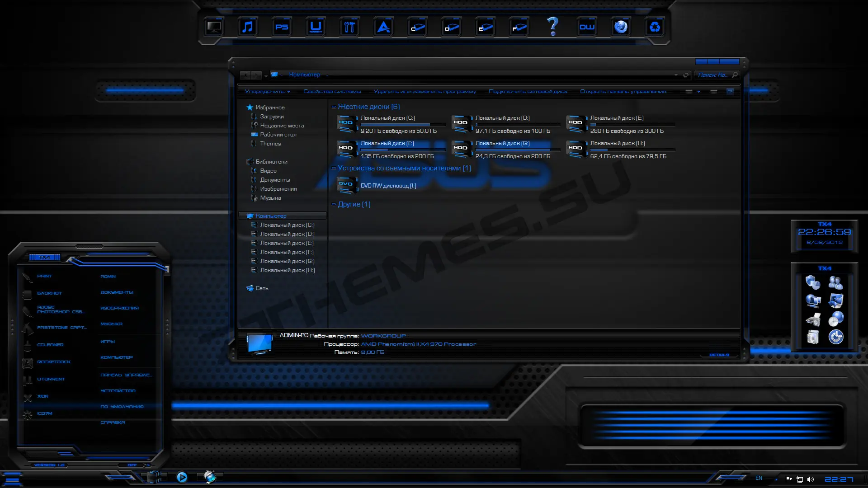Open the Упорядочить dropdown menu
The image size is (868, 488).
267,92
